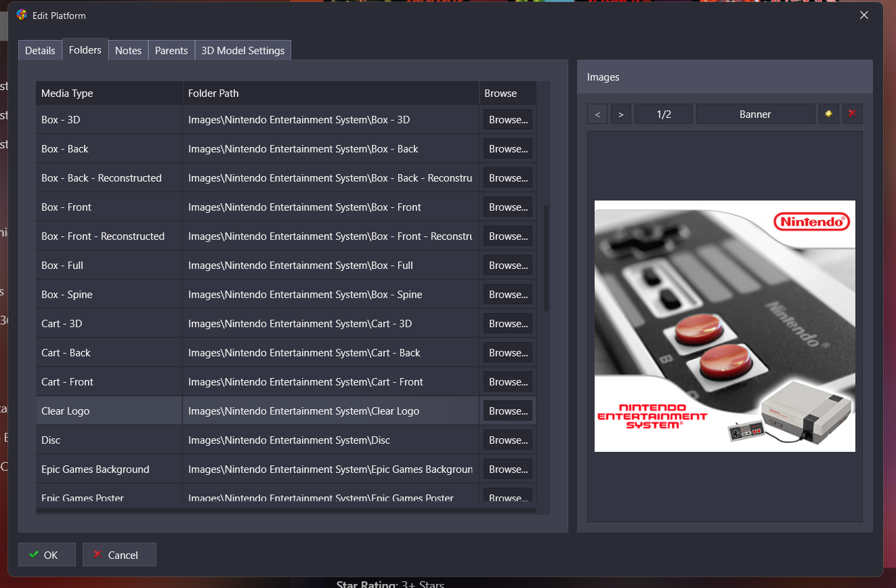Browse the folder for Box - Front
The width and height of the screenshot is (896, 588).
click(508, 207)
